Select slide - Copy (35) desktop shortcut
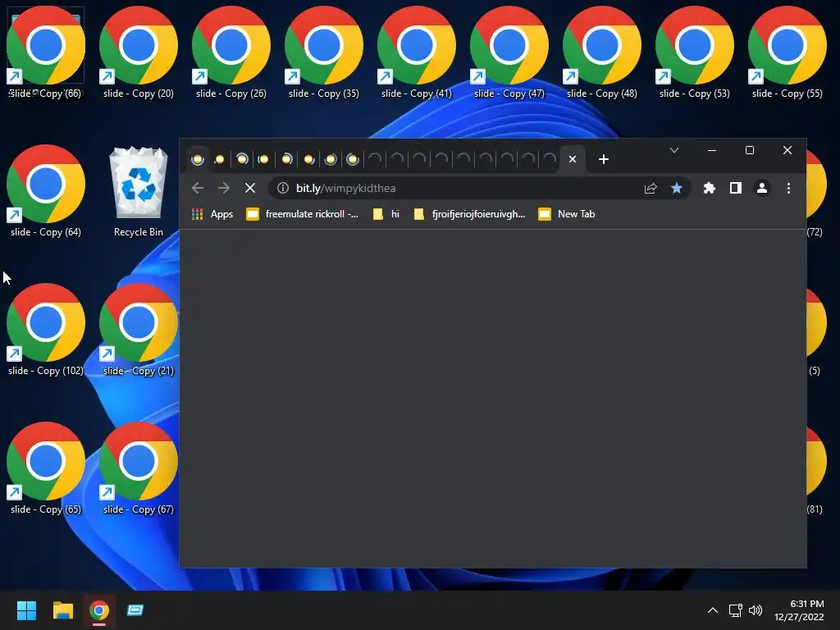The image size is (840, 630). tap(323, 53)
